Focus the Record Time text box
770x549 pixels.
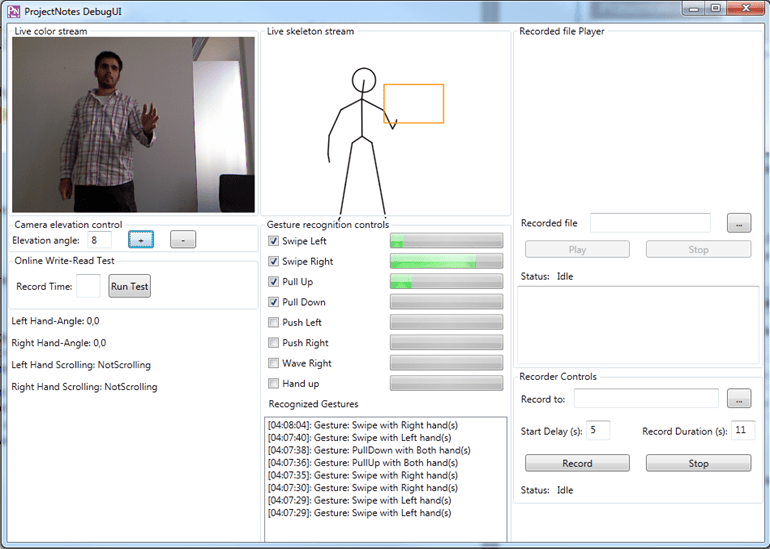point(88,286)
